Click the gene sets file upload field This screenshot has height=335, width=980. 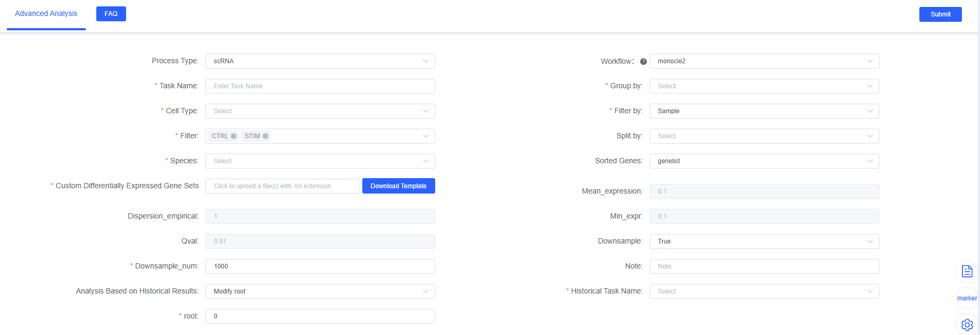(283, 186)
